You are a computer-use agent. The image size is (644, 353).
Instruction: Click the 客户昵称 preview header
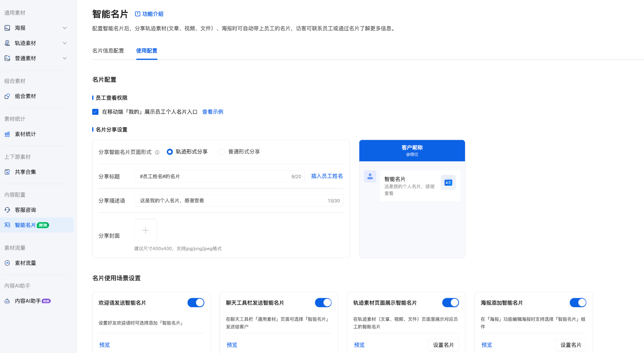(x=412, y=151)
